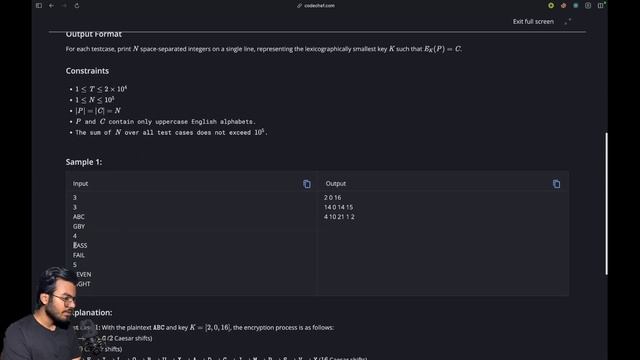Click the Input column label
This screenshot has width=640, height=360.
tap(80, 184)
